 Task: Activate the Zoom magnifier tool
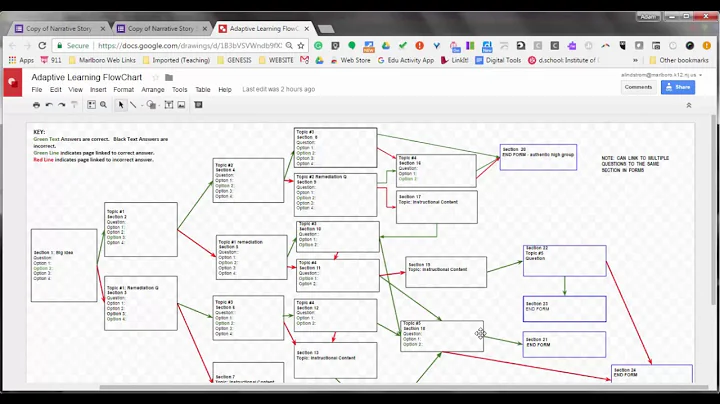coord(104,105)
